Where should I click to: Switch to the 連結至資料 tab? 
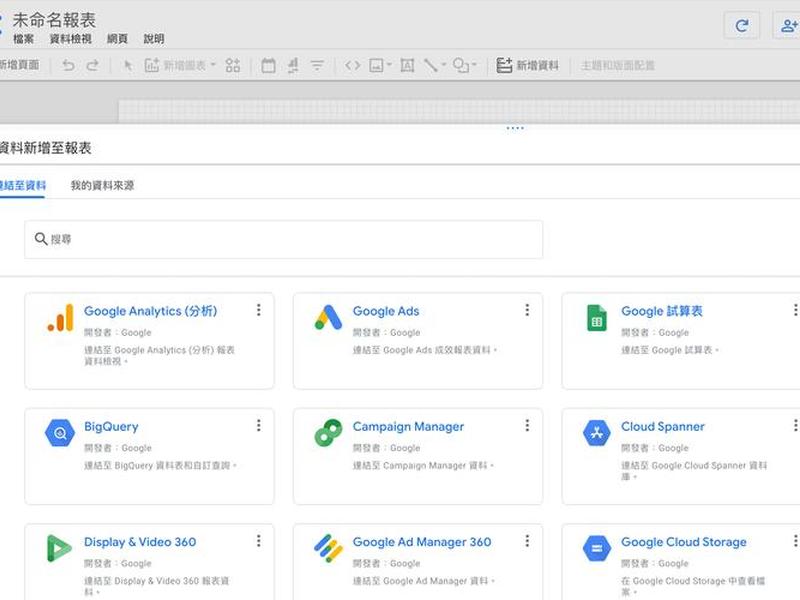(22, 185)
